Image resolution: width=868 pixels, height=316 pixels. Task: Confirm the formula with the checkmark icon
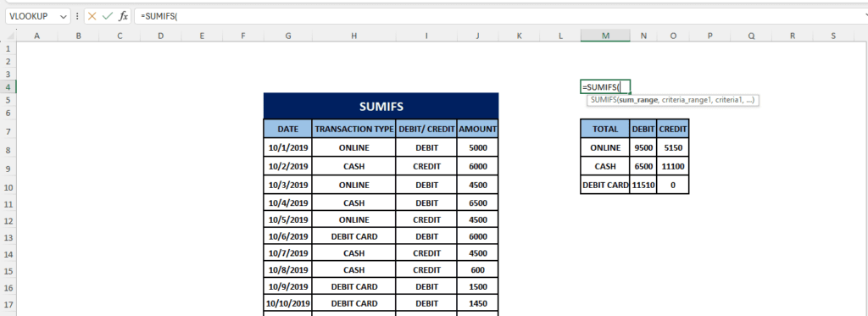(x=108, y=16)
